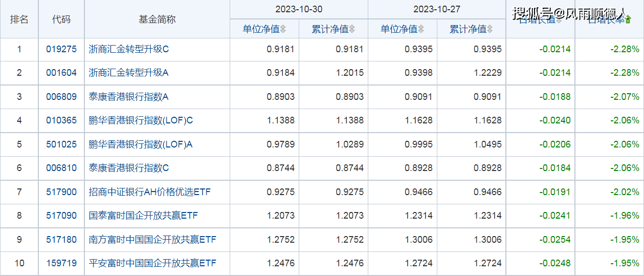Select the 2023-10-27 date header
The width and height of the screenshot is (644, 276).
(x=437, y=9)
